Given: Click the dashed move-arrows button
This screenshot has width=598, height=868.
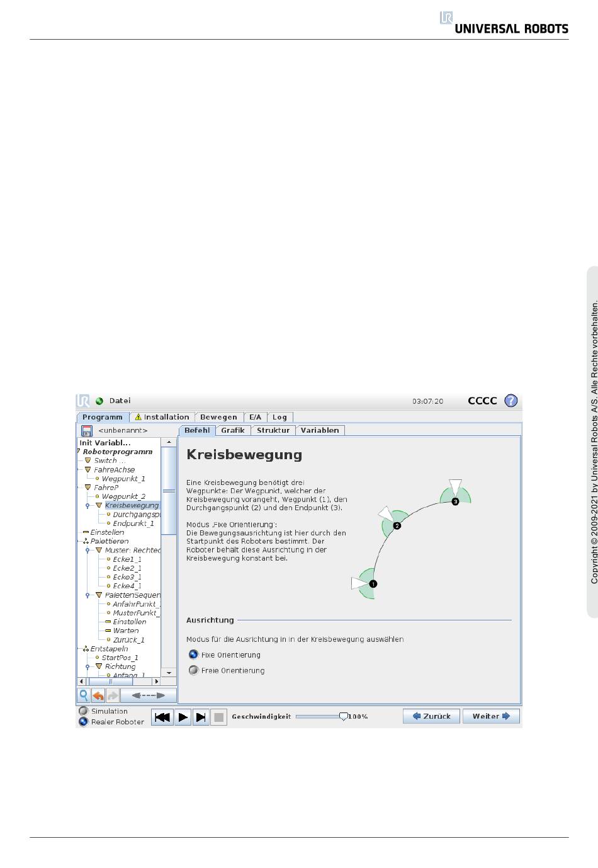Looking at the screenshot, I should point(148,695).
